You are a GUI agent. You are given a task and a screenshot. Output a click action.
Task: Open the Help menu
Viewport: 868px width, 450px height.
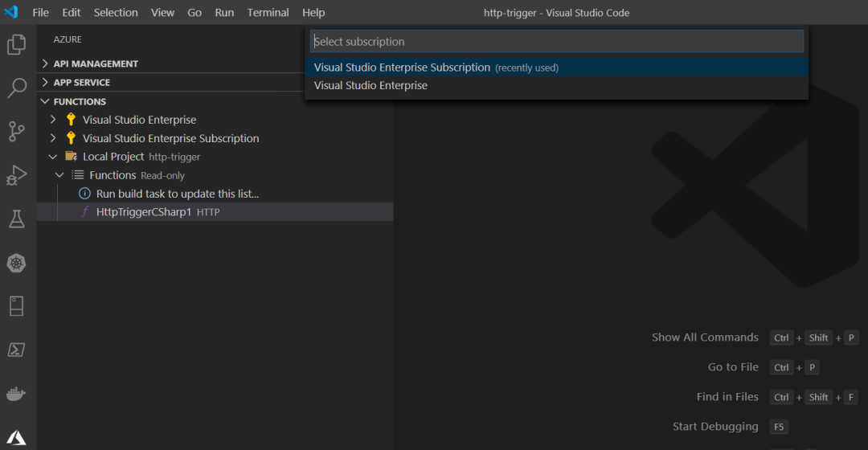pyautogui.click(x=313, y=12)
